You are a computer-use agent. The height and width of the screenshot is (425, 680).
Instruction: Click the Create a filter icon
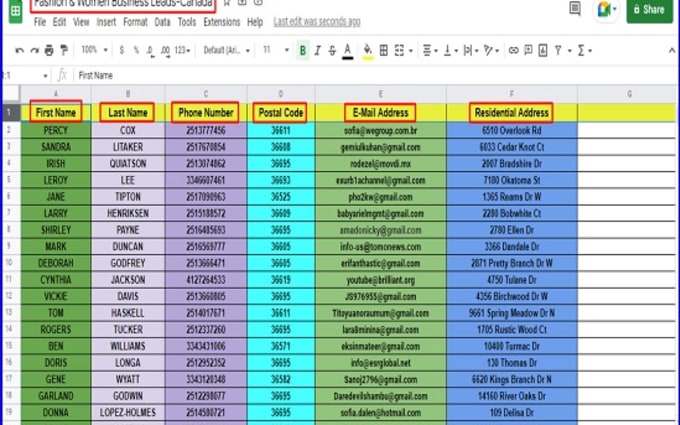click(x=558, y=51)
